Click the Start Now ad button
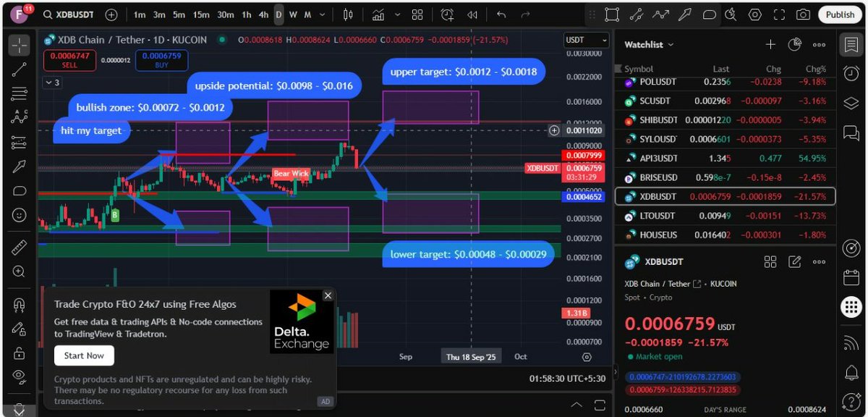 [x=84, y=355]
